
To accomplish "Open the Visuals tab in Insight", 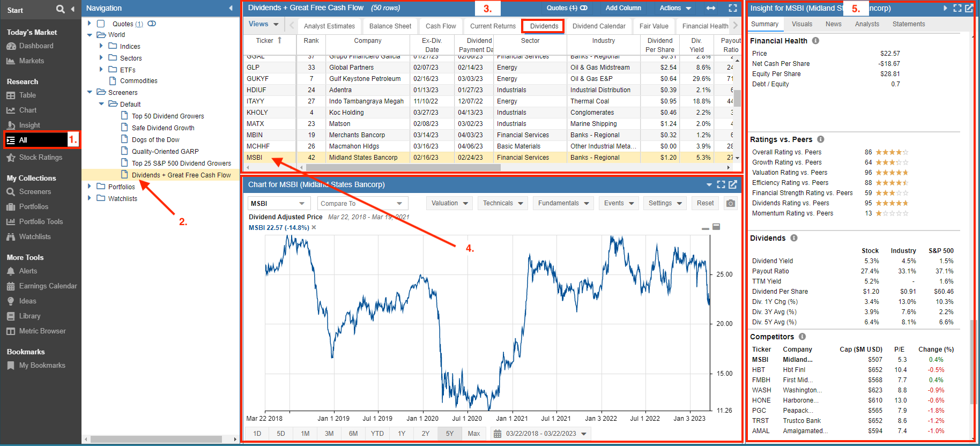I will coord(802,24).
